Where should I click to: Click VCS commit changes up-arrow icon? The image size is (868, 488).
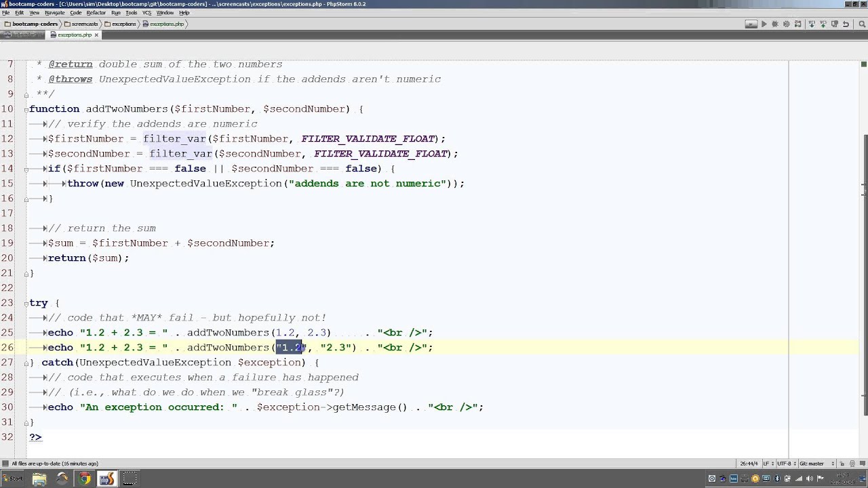tap(823, 24)
